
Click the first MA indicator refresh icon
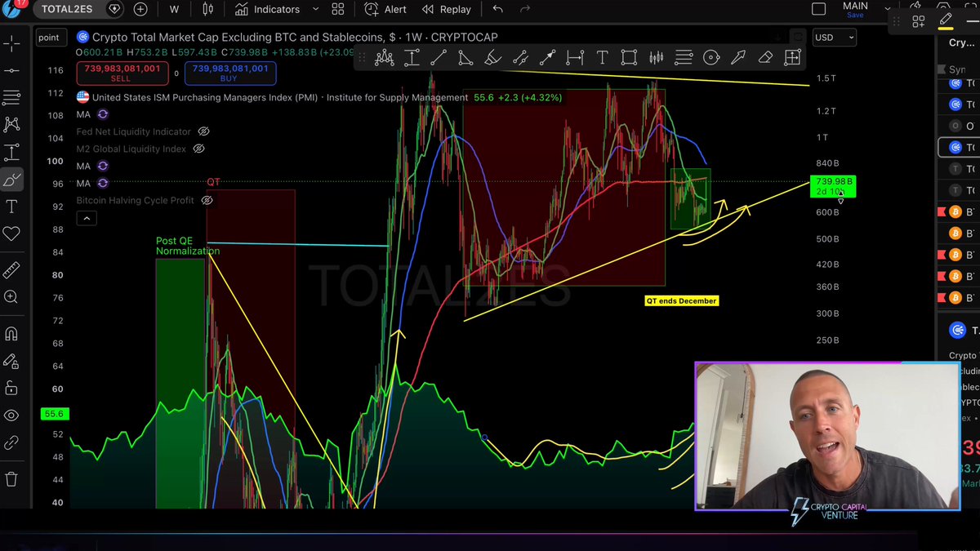[103, 114]
